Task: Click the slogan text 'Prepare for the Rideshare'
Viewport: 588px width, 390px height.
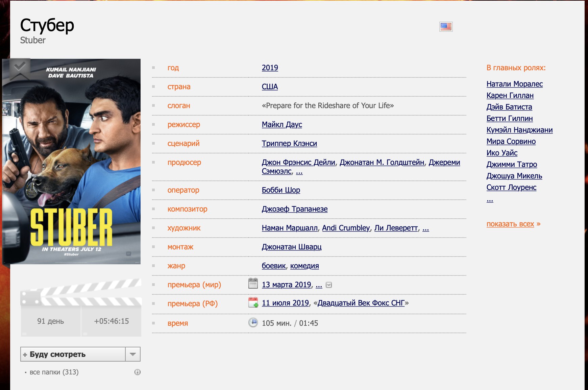Action: coord(328,105)
